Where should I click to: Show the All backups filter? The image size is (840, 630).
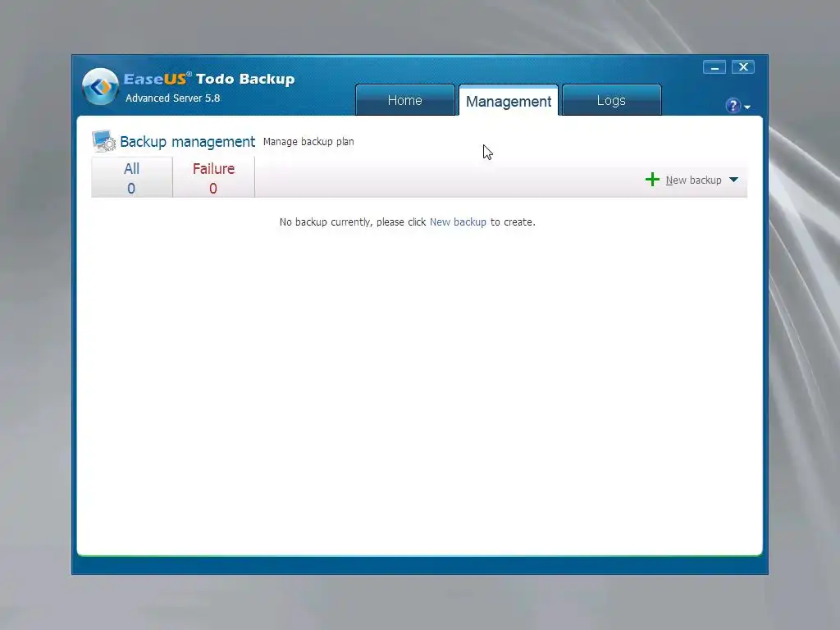[x=132, y=177]
